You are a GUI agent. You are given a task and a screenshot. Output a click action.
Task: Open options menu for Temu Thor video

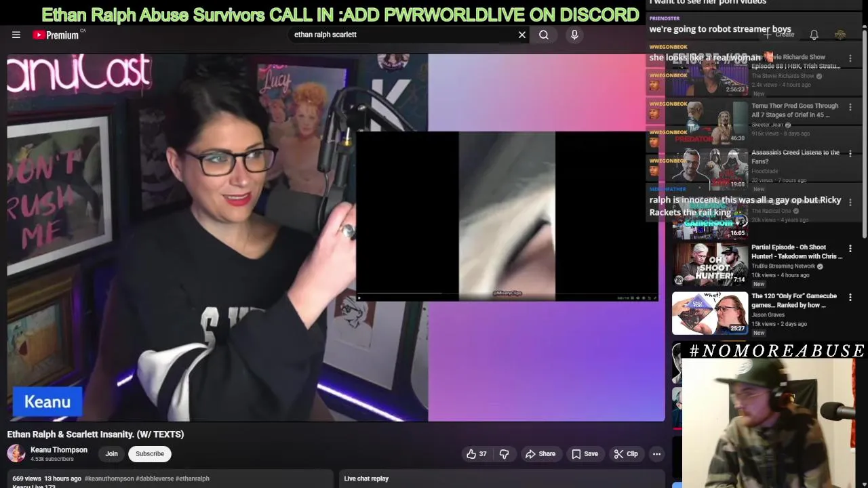pos(850,107)
